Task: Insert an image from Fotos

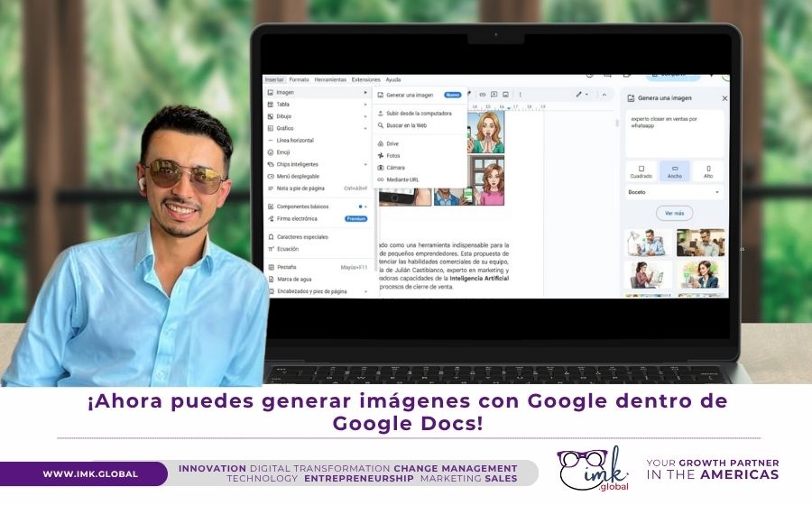Action: 393,155
